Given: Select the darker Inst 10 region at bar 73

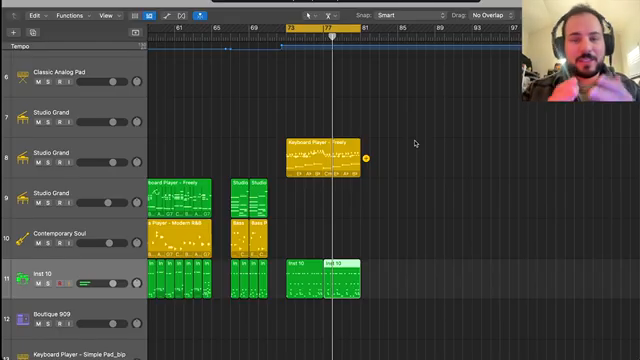Looking at the screenshot, I should tap(304, 279).
